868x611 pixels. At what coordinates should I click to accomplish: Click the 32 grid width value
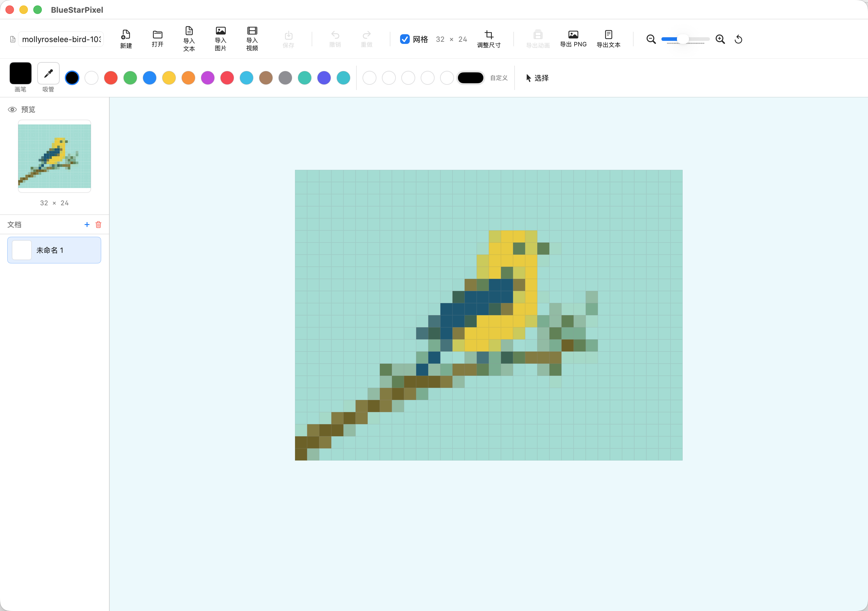[x=440, y=39]
